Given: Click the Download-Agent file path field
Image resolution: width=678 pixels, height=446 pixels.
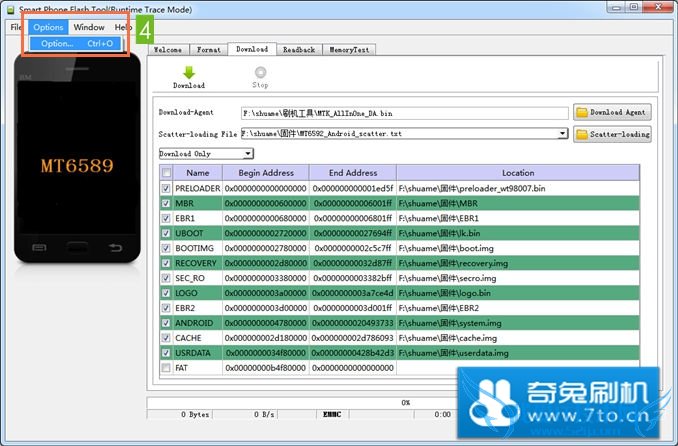Looking at the screenshot, I should [x=403, y=113].
